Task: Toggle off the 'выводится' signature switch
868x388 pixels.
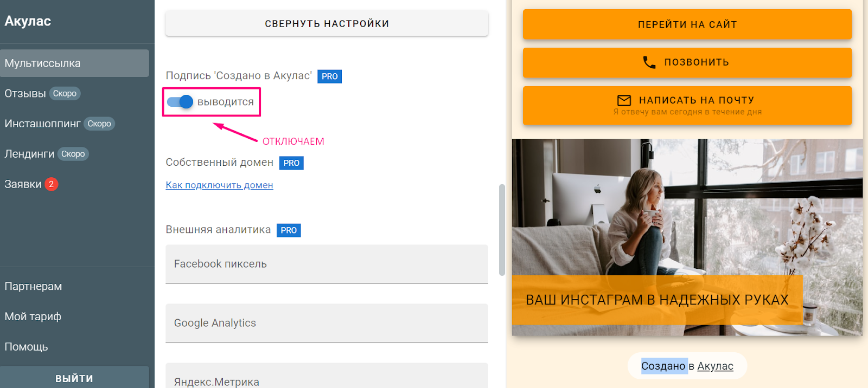Action: [x=180, y=102]
